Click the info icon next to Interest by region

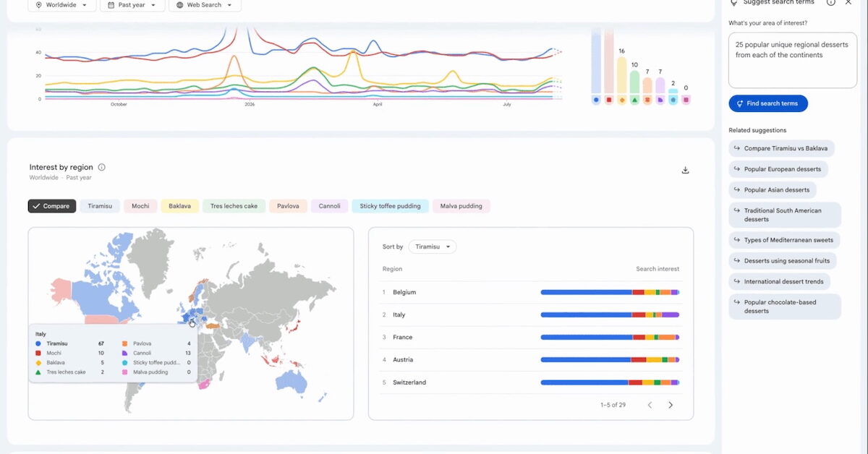[101, 167]
